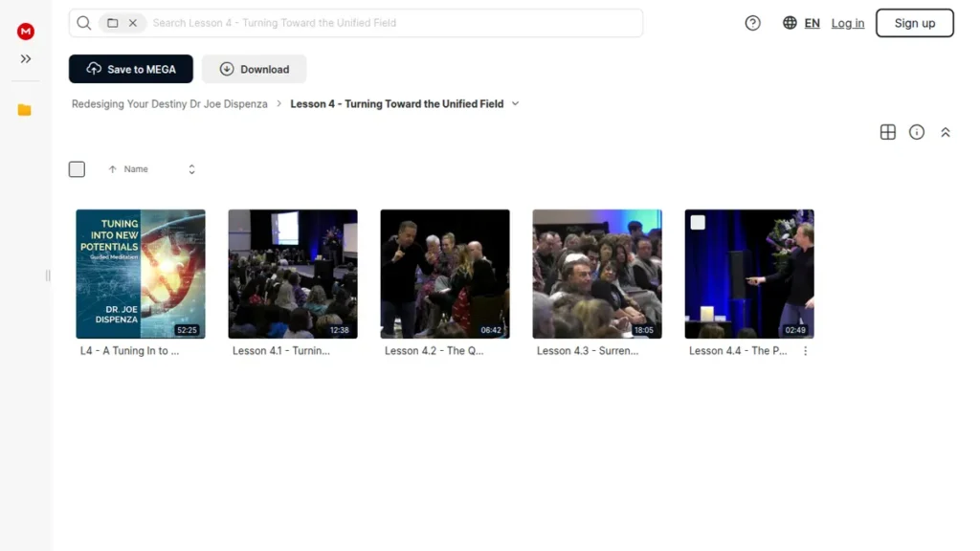Image resolution: width=980 pixels, height=551 pixels.
Task: Open the folder info icon
Action: point(916,132)
